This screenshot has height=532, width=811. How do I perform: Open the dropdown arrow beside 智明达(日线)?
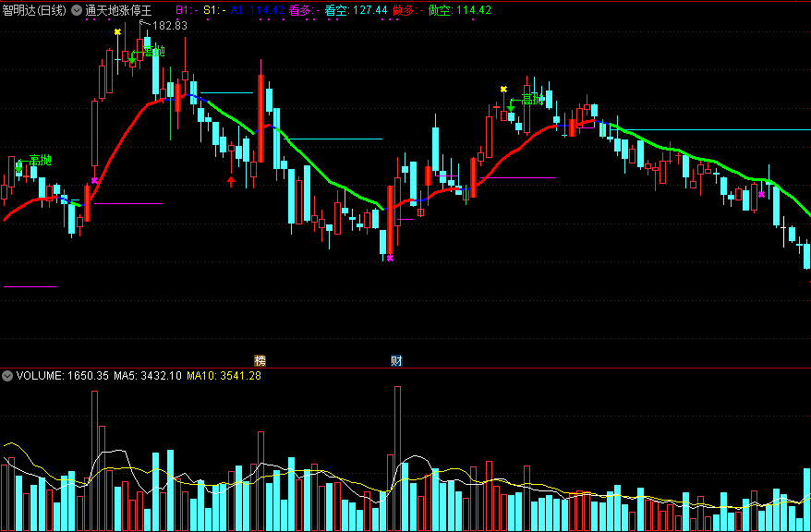(x=77, y=10)
